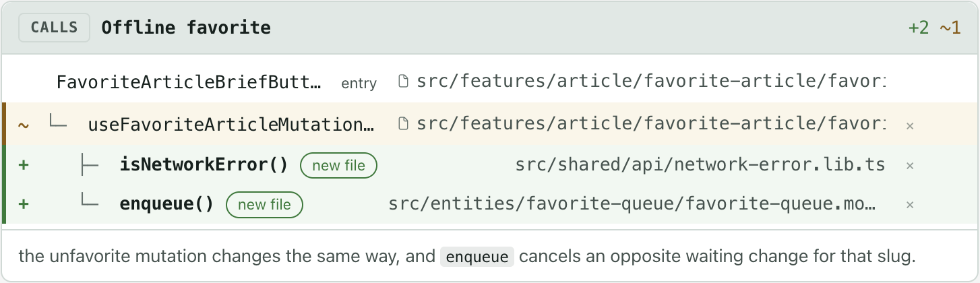Open the Offline favorite title
Screen dimensions: 980x283
click(186, 28)
